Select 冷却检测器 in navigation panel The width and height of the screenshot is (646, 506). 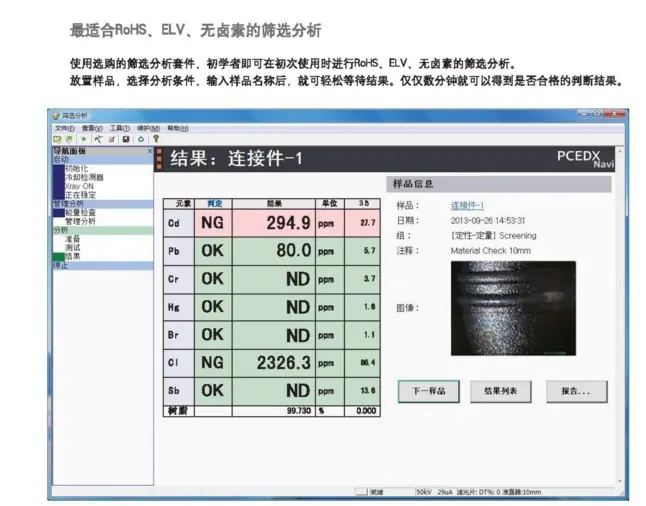click(x=84, y=177)
